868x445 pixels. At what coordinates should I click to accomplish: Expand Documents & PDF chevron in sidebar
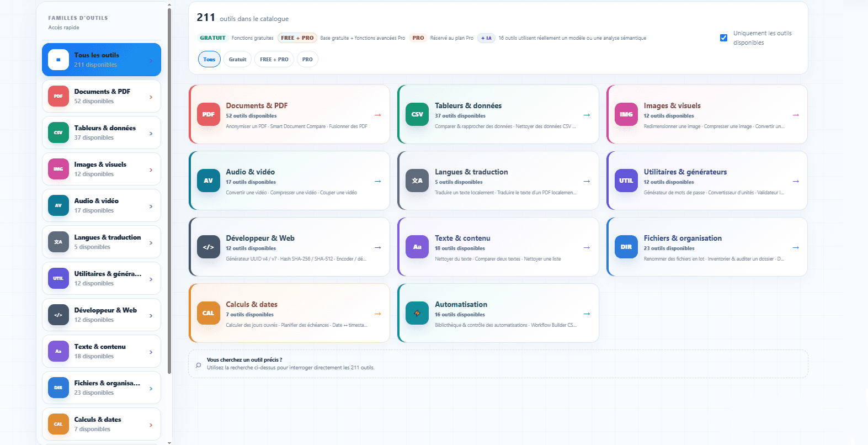point(151,97)
